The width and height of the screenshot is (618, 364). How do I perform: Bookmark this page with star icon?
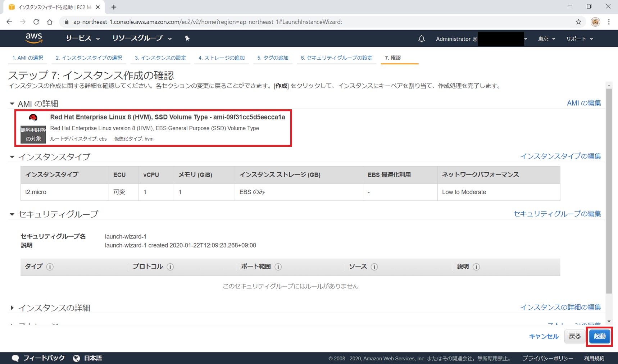pyautogui.click(x=578, y=22)
